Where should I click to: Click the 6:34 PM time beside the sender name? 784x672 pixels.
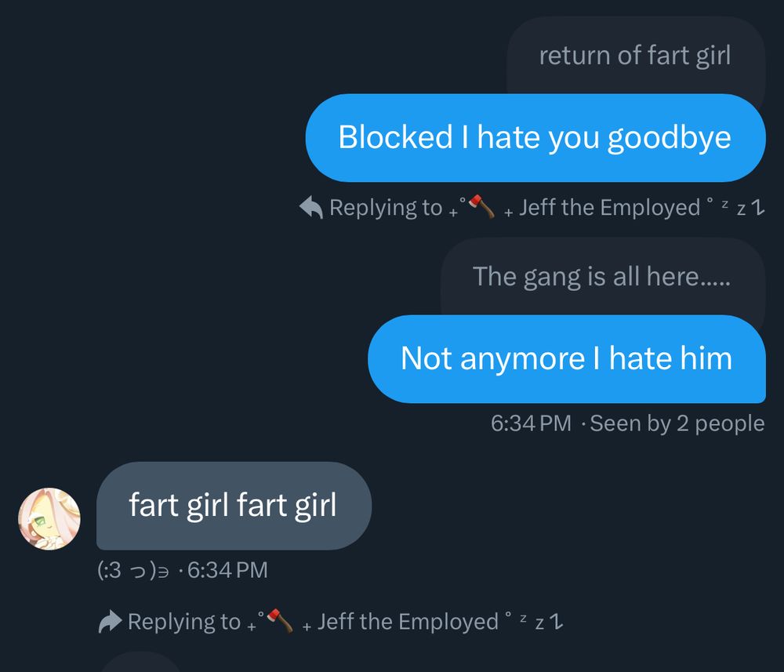pos(227,570)
